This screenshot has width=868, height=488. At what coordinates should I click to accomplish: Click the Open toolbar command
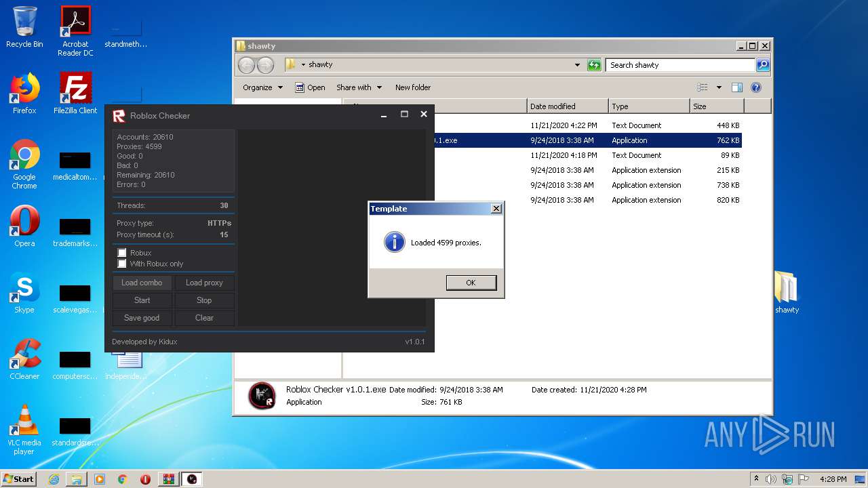(x=310, y=87)
